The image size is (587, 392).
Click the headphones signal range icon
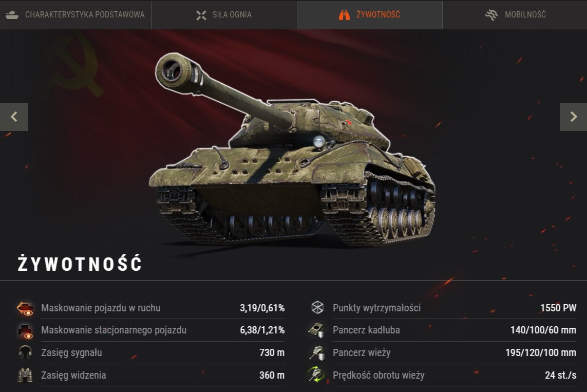coord(25,352)
